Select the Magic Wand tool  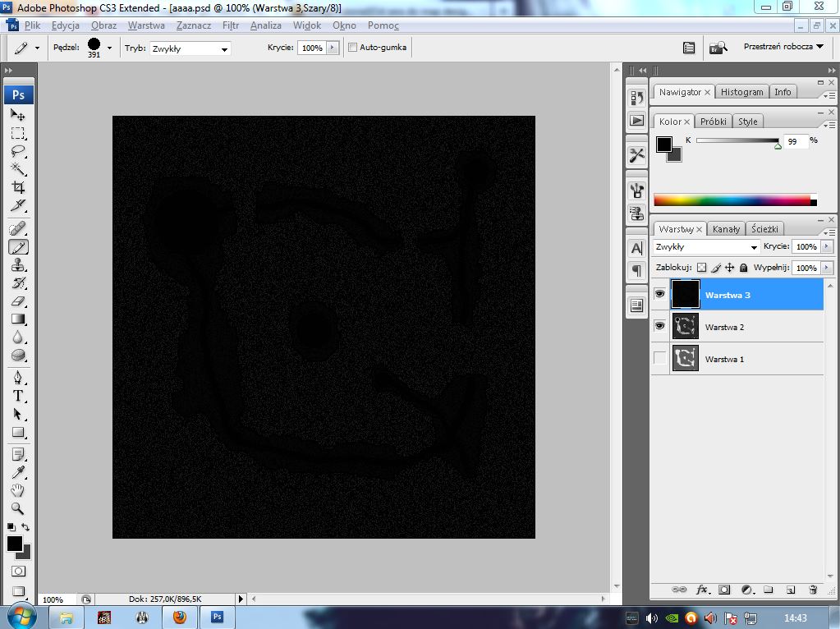tap(18, 169)
